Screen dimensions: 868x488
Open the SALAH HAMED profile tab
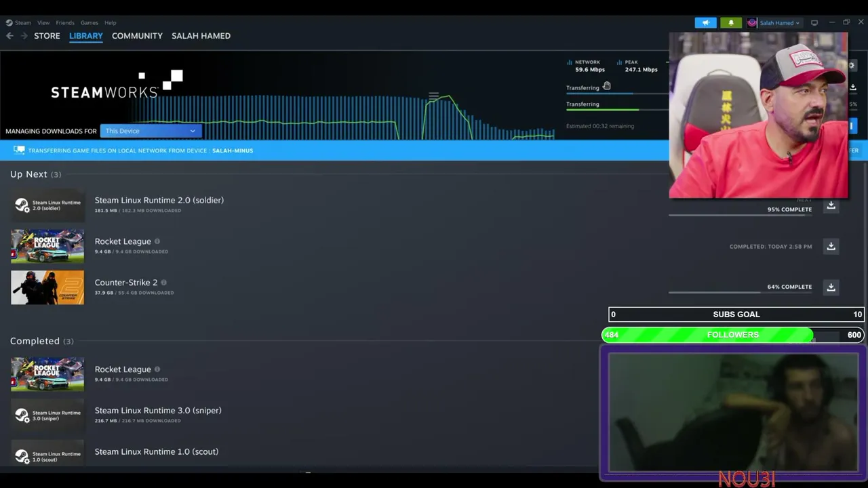point(201,36)
